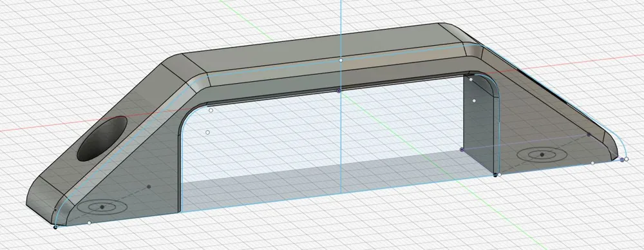
Task: Select the upper white point near the inner left fillet
Action: 211,110
